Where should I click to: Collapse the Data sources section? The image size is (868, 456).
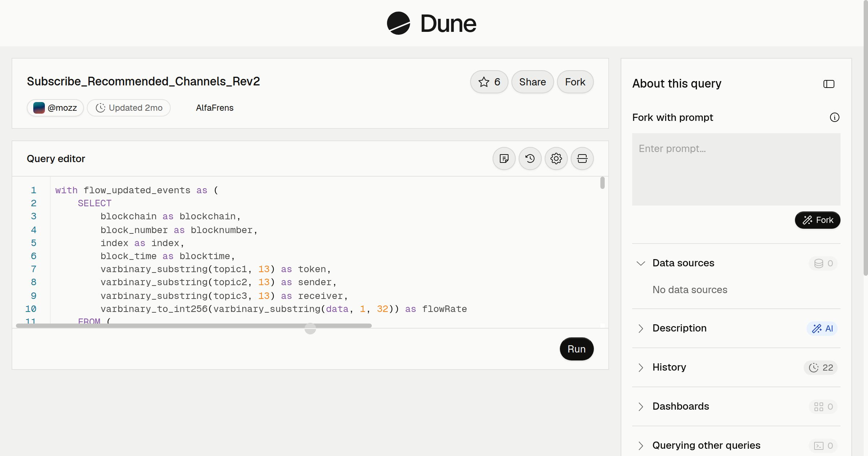641,263
